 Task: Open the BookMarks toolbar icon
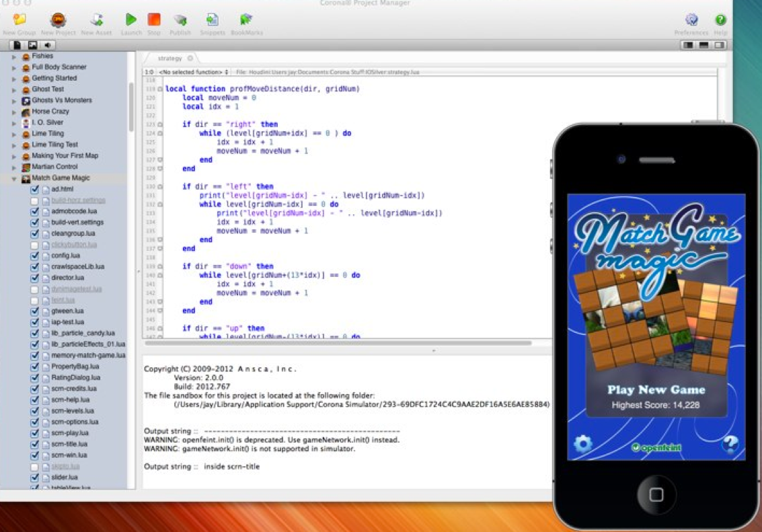click(x=246, y=20)
